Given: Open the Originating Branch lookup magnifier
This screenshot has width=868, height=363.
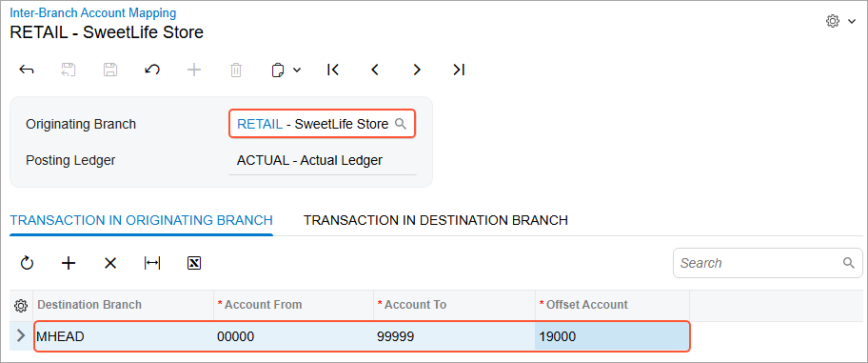Looking at the screenshot, I should coord(401,124).
